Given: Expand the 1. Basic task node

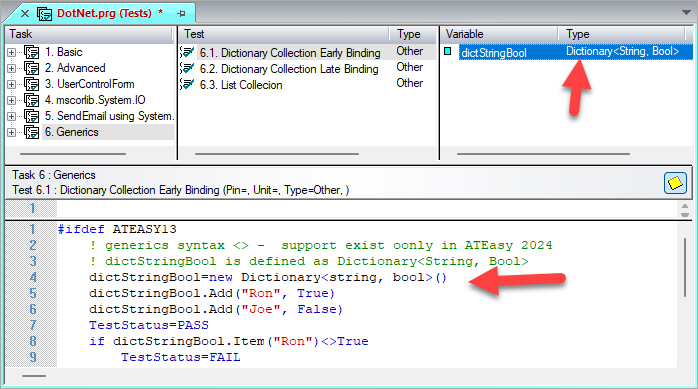Looking at the screenshot, I should 12,53.
